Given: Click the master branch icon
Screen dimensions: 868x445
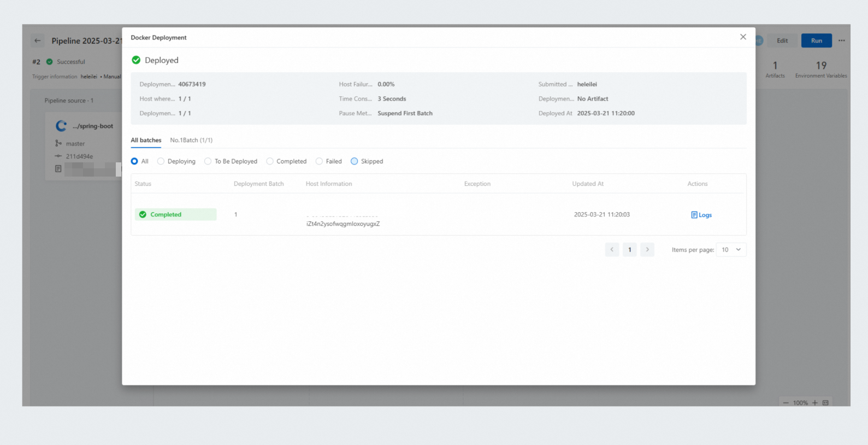Looking at the screenshot, I should click(58, 143).
